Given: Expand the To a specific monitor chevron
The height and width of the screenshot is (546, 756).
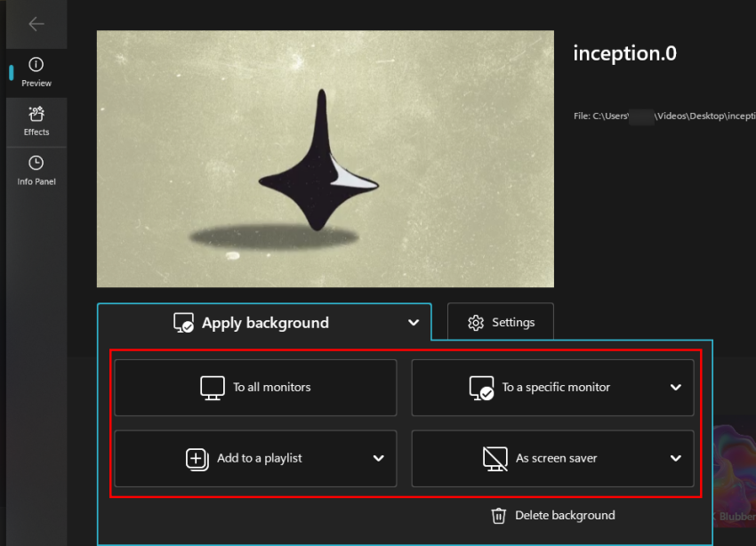Looking at the screenshot, I should pyautogui.click(x=675, y=388).
